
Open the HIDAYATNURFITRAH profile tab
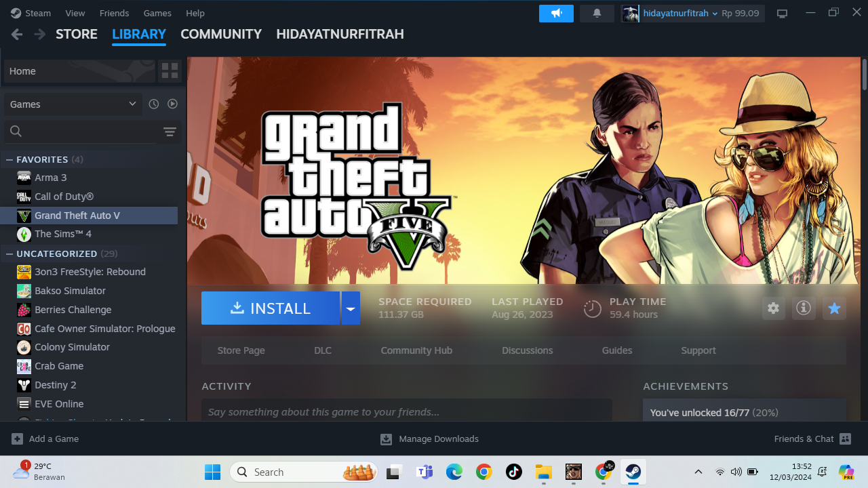click(x=340, y=34)
